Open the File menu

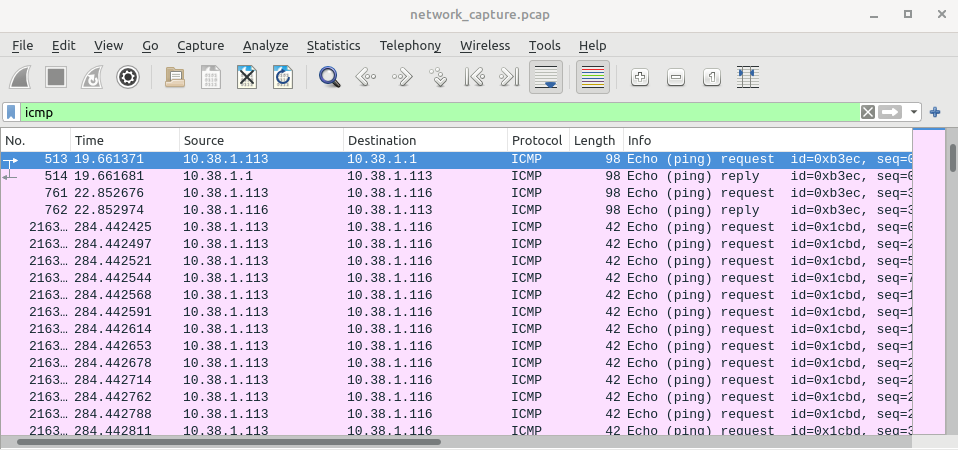coord(23,46)
